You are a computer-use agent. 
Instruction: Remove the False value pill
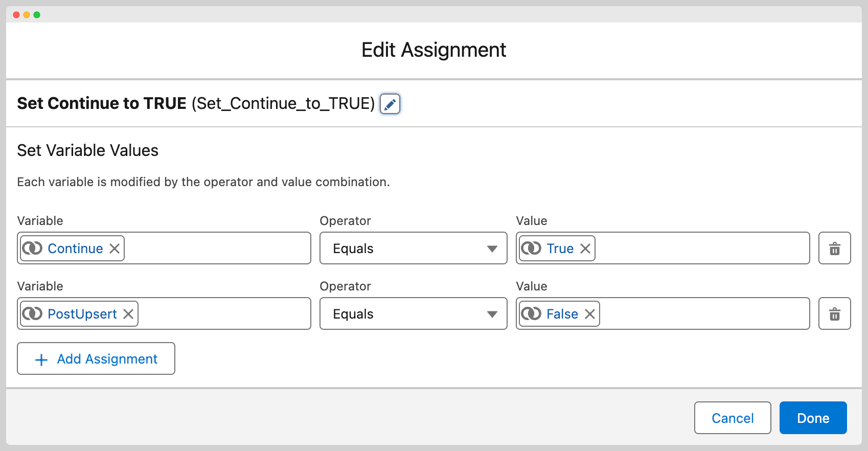pyautogui.click(x=590, y=314)
